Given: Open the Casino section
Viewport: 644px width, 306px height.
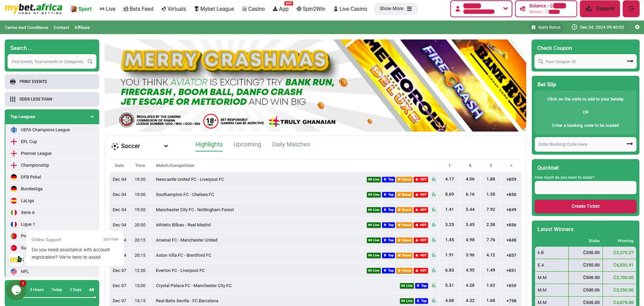Looking at the screenshot, I should pyautogui.click(x=253, y=9).
